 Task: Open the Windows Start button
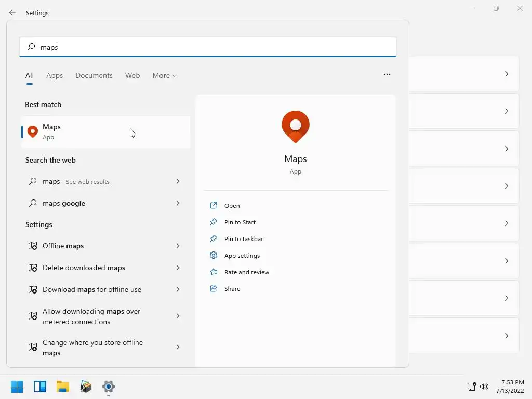(x=17, y=387)
